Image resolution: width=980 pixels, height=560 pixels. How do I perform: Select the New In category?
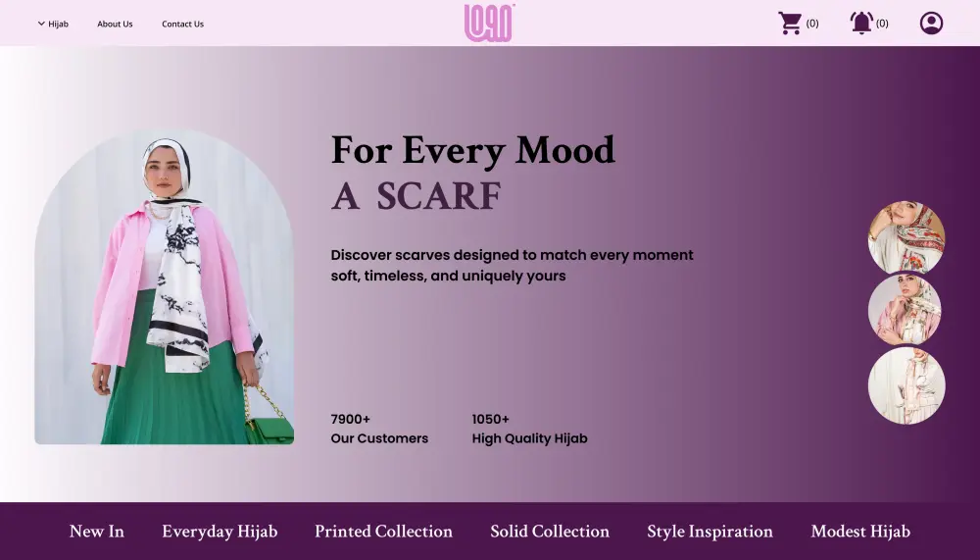[x=97, y=532]
